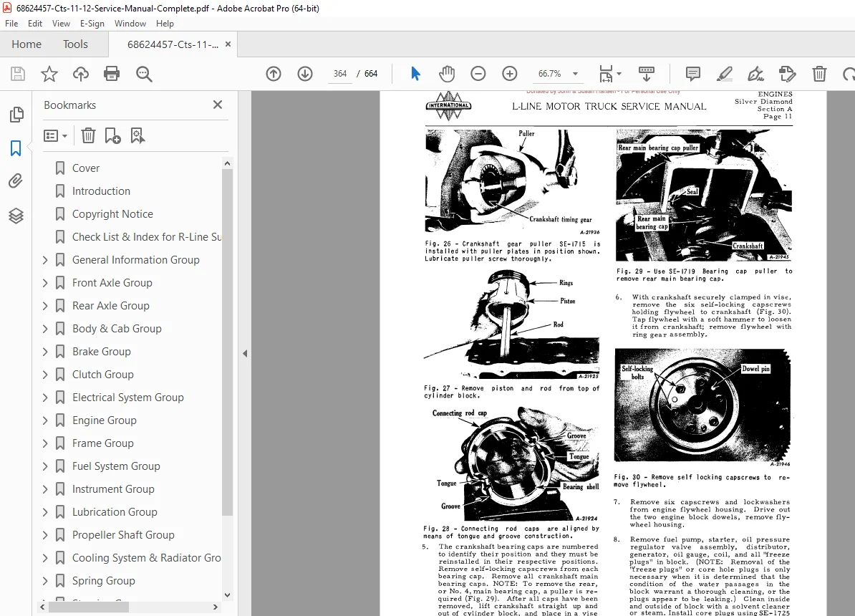The width and height of the screenshot is (855, 616).
Task: Click the page number field 364
Action: click(x=340, y=74)
